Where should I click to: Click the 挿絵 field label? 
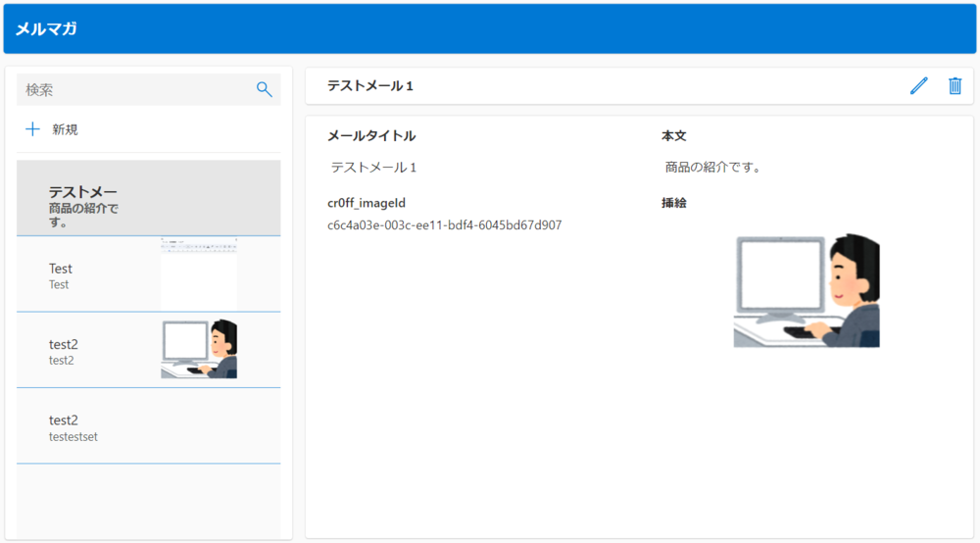click(674, 203)
